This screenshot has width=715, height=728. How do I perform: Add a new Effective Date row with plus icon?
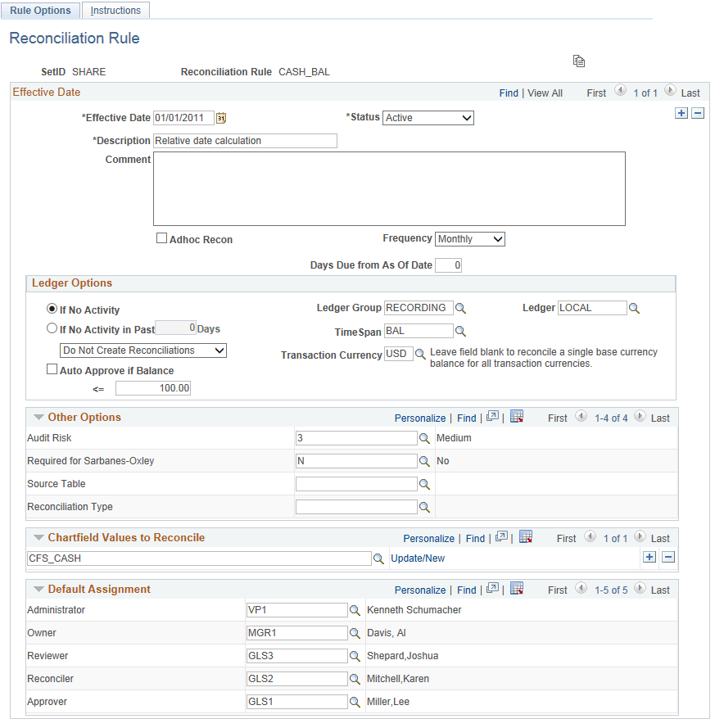[x=681, y=113]
